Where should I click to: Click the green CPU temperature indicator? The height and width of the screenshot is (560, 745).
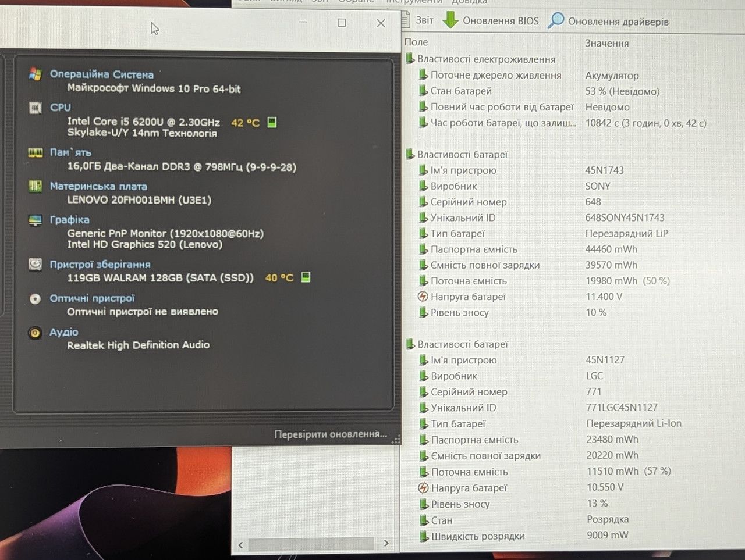point(271,122)
